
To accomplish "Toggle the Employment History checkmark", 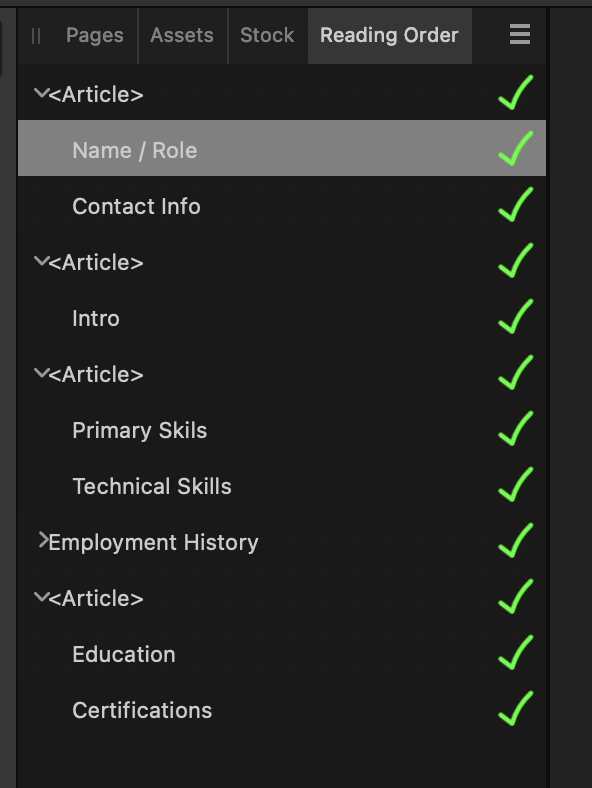I will coord(516,540).
